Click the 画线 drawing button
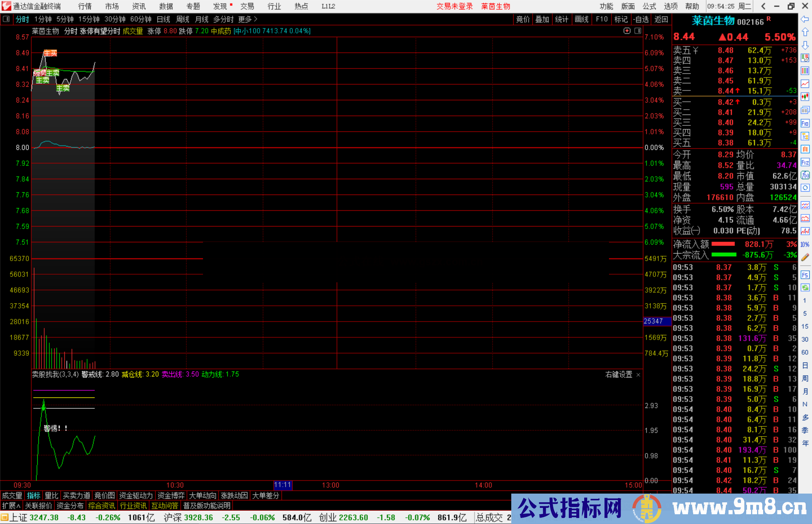Viewport: 812px width, 524px height. pos(581,19)
